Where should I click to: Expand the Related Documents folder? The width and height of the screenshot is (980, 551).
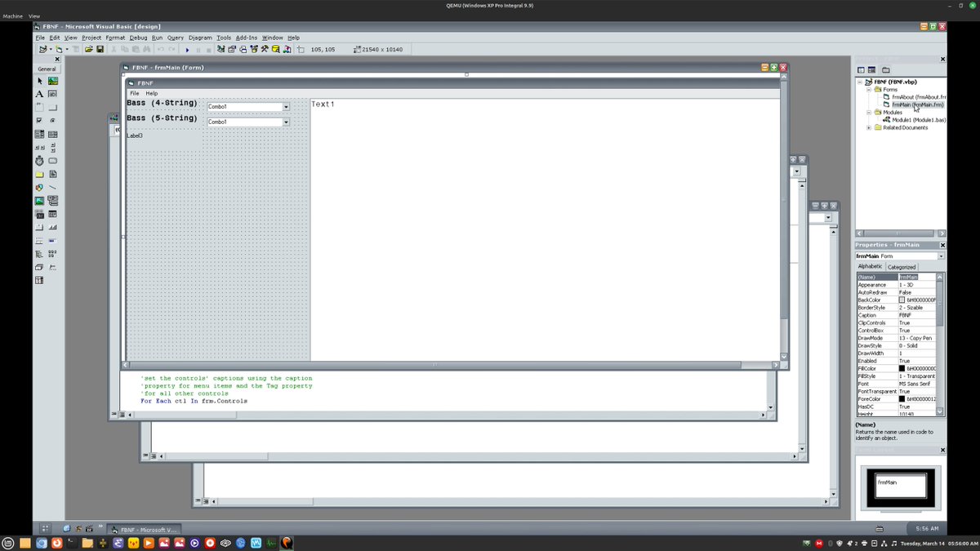click(x=869, y=127)
